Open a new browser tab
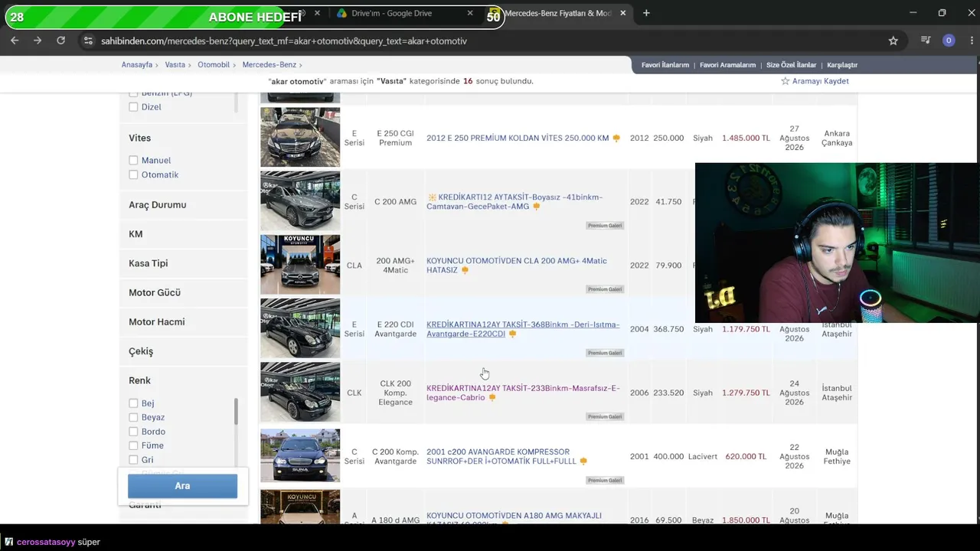 pos(646,13)
